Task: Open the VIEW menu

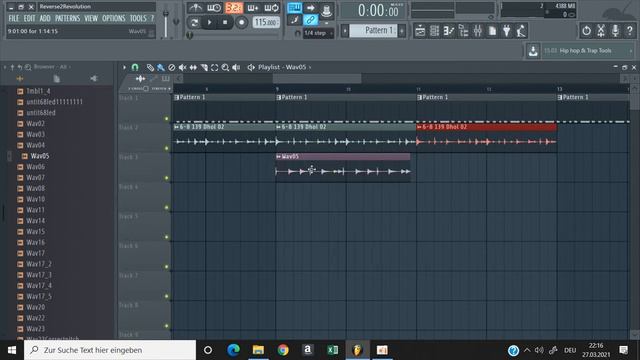Action: pos(91,18)
